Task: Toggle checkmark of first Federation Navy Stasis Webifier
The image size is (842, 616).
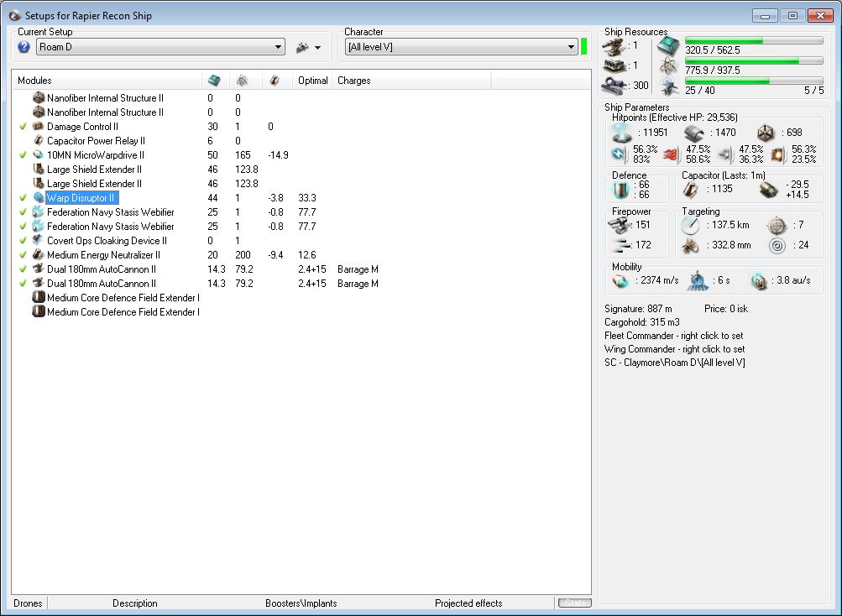Action: tap(23, 212)
